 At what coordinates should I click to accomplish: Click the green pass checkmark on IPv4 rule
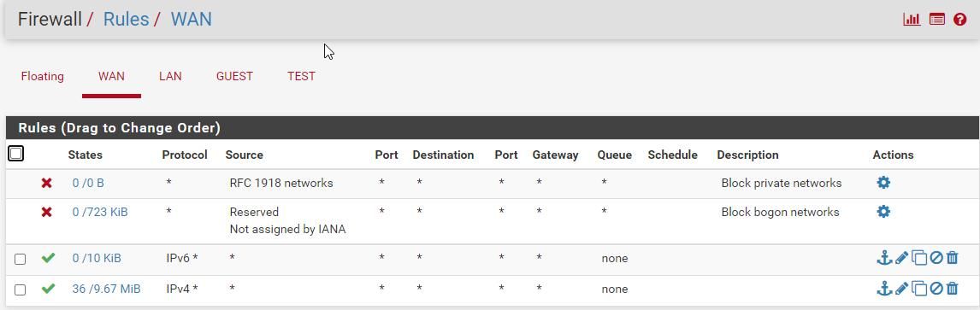pyautogui.click(x=48, y=288)
